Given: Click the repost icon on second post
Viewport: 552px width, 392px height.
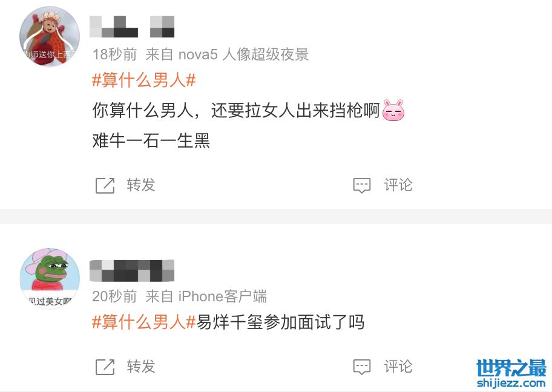Looking at the screenshot, I should [x=105, y=367].
